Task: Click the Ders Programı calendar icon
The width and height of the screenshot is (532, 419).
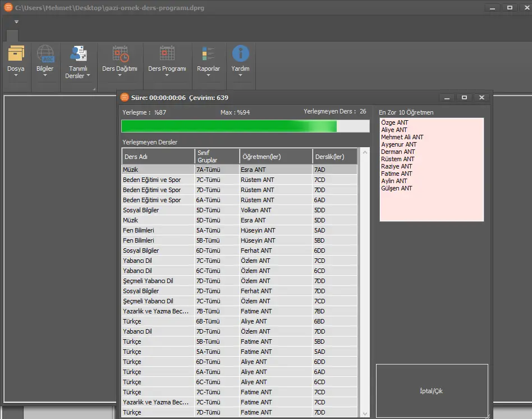Action: tap(167, 53)
